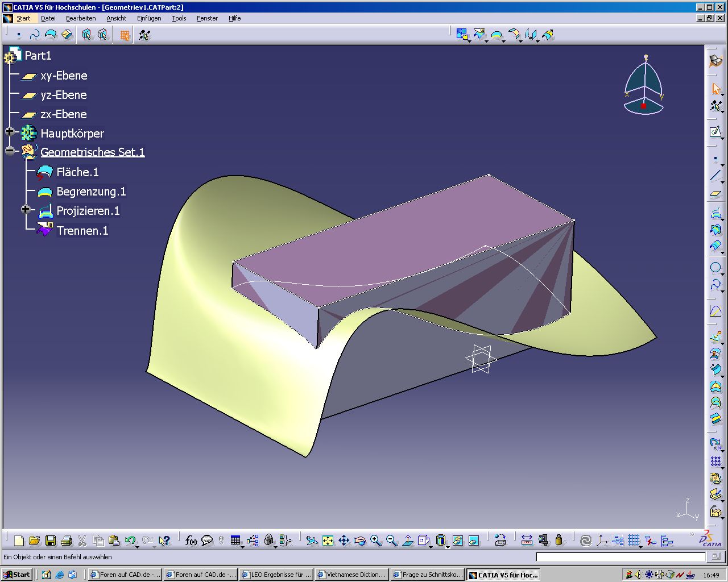Click the Copy icon in bottom toolbar

coord(98,540)
